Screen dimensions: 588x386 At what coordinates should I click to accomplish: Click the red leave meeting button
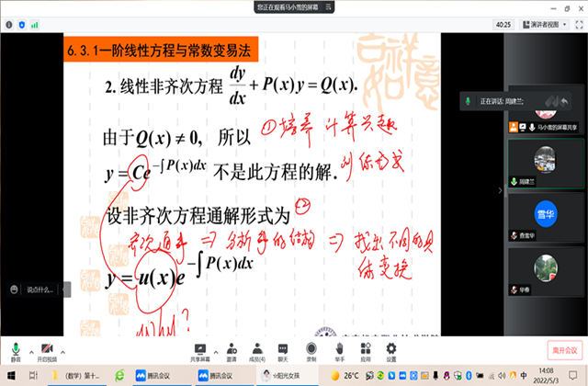click(x=563, y=350)
